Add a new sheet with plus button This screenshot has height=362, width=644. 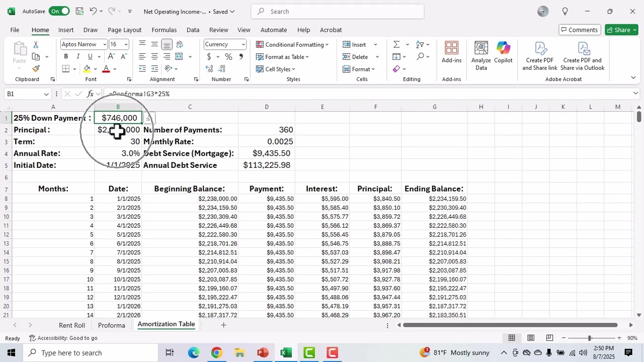pos(223,325)
